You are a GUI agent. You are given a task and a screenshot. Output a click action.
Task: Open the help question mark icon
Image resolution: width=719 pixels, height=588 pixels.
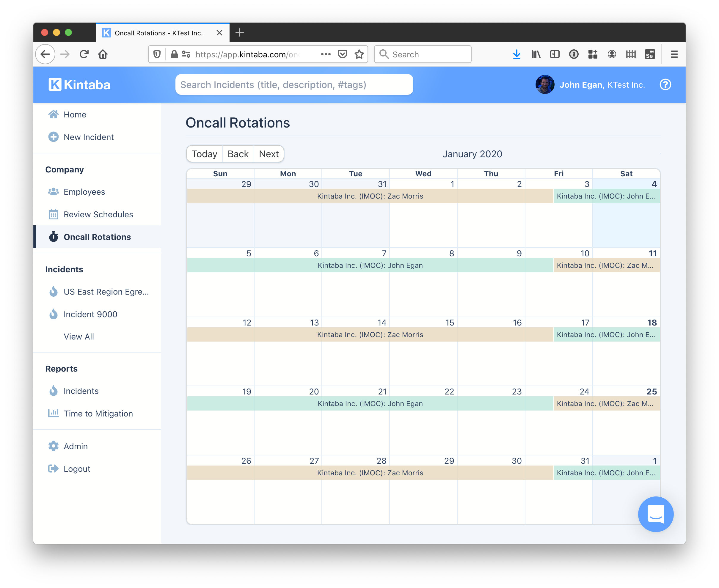point(665,85)
